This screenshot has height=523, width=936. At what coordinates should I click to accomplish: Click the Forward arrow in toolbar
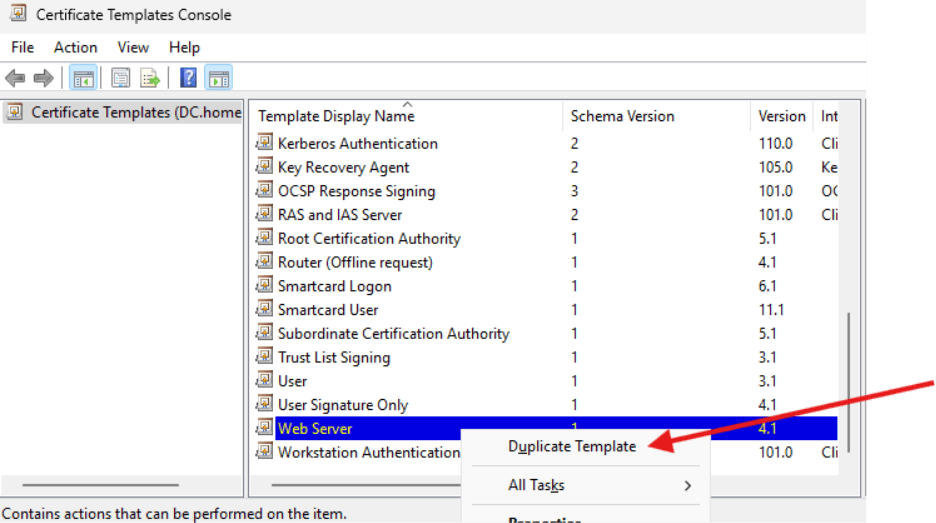(x=43, y=78)
